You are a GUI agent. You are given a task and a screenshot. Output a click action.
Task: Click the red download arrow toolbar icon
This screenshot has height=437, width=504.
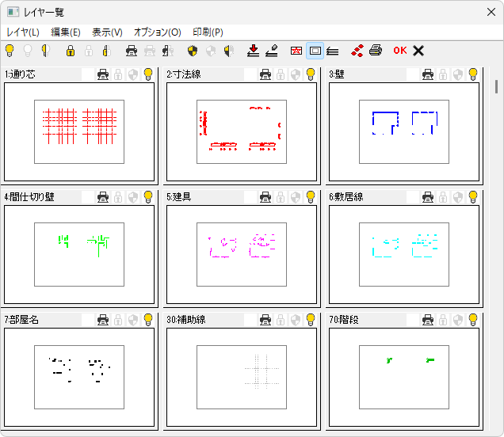(x=254, y=51)
